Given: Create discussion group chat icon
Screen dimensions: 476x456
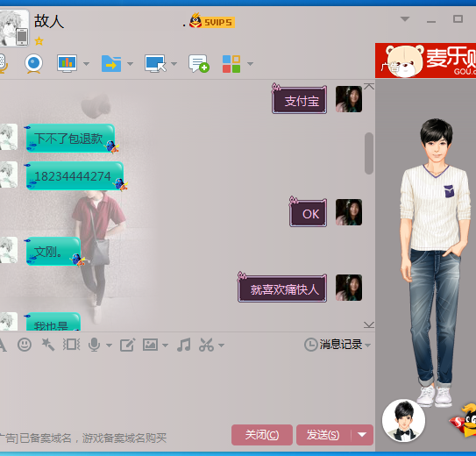Looking at the screenshot, I should [199, 63].
